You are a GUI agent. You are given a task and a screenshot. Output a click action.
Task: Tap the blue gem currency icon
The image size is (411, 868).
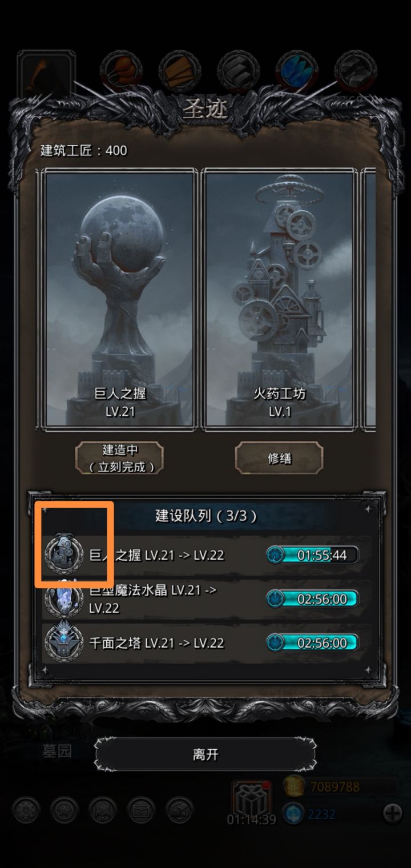294,813
